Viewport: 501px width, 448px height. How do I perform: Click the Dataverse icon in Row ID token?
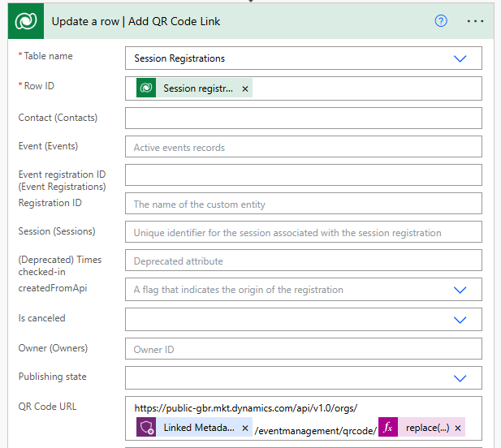[146, 88]
